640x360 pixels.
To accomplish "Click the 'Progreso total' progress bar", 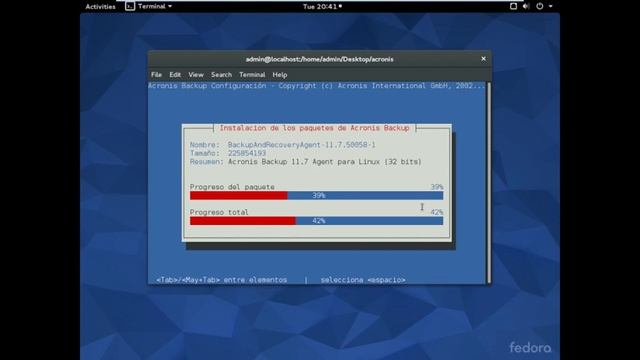I will coord(316,221).
